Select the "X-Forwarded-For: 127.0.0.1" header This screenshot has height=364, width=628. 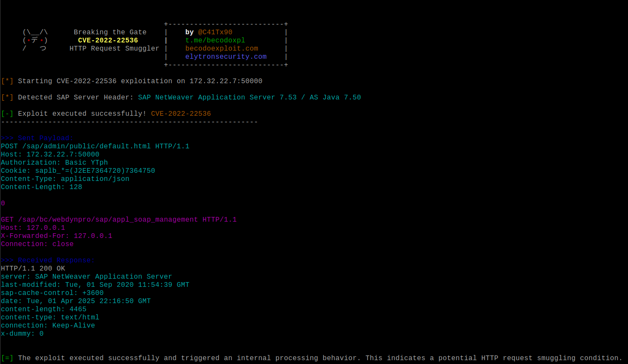tap(57, 236)
